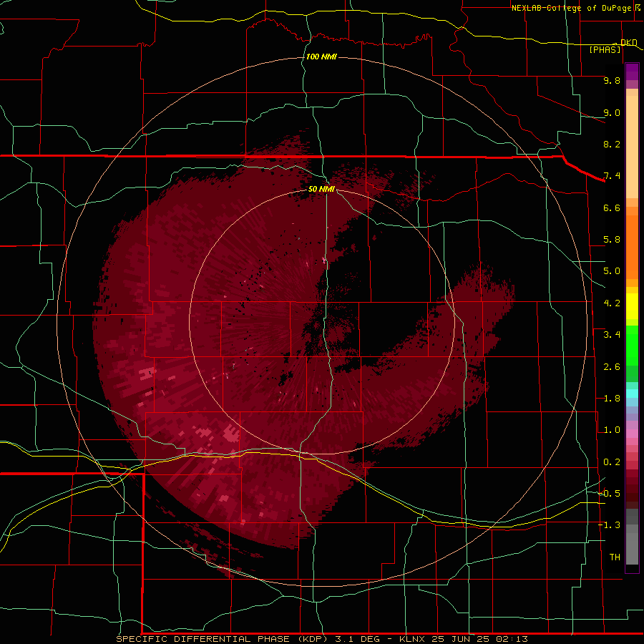Pick the bright yellow legend swatch

[632, 306]
